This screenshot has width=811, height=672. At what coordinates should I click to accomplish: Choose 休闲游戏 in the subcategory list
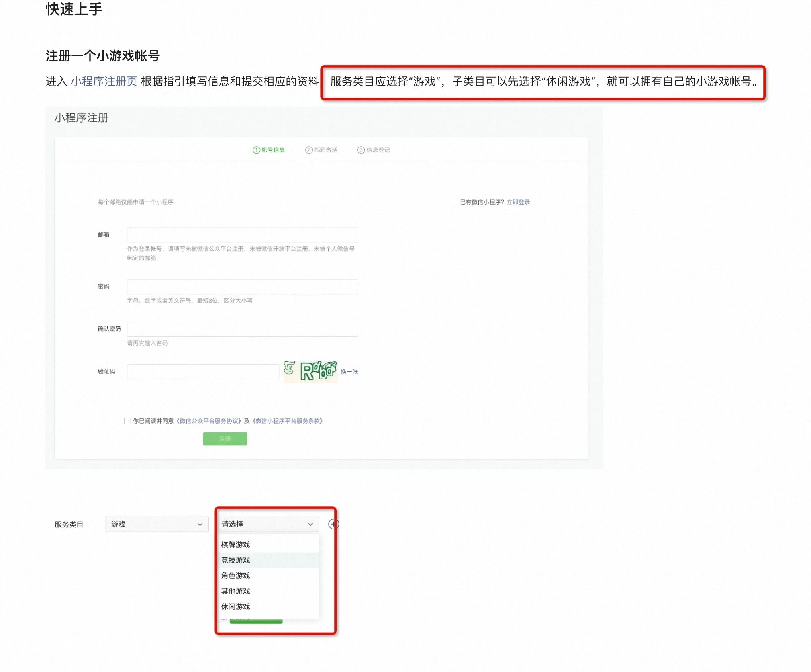235,606
